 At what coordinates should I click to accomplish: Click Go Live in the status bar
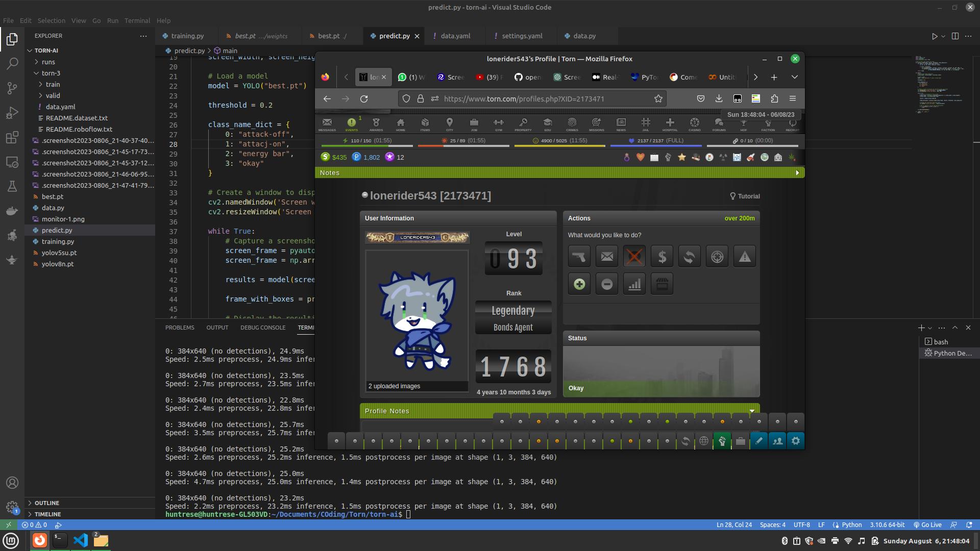pyautogui.click(x=927, y=524)
